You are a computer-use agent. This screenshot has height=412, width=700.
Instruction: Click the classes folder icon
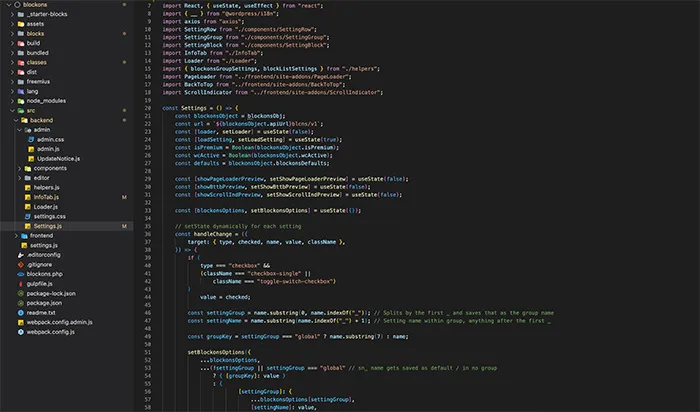pos(21,62)
